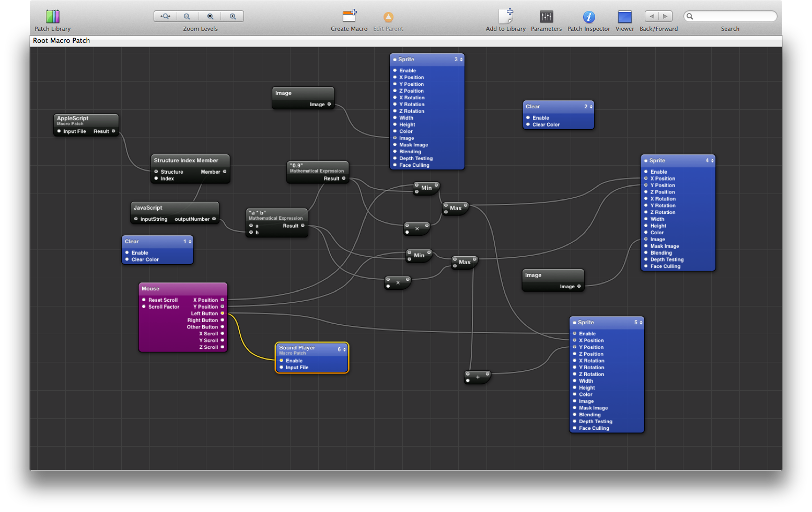812x512 pixels.
Task: Open the Parameters panel
Action: pos(546,17)
